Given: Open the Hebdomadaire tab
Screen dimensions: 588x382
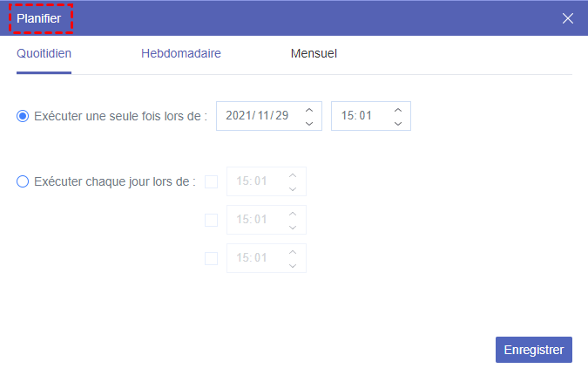Looking at the screenshot, I should pos(180,53).
